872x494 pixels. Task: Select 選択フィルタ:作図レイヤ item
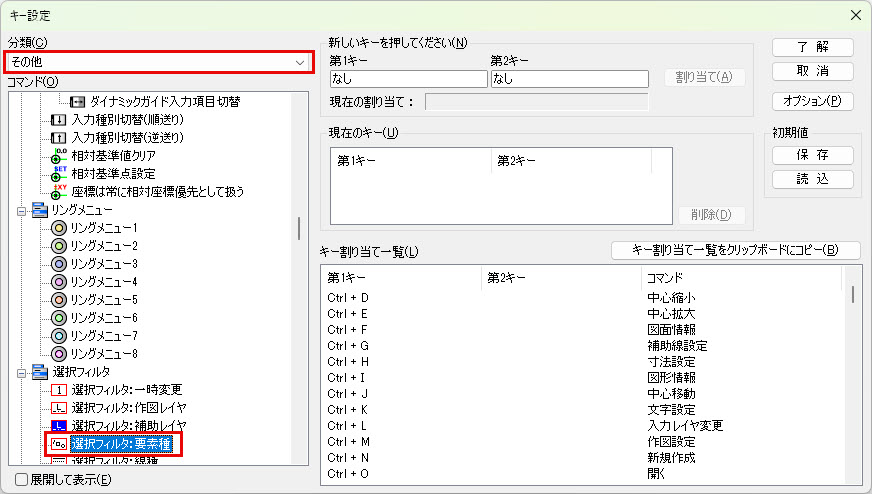(x=128, y=408)
